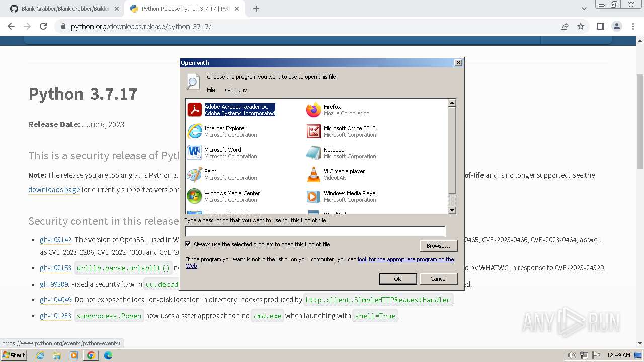Click Cancel in the Open with dialog

(x=438, y=279)
